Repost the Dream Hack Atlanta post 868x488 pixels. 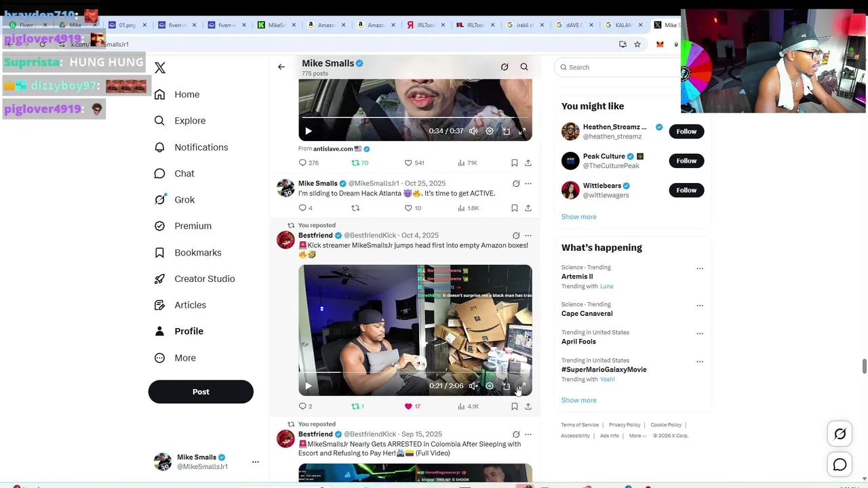click(355, 208)
